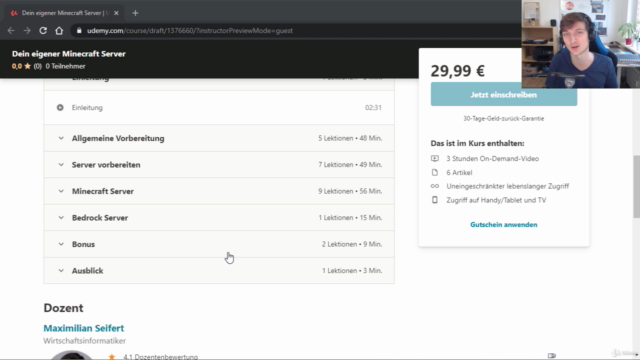Open instructor Maximilian Seifert profile link
640x360 pixels.
[x=84, y=328]
